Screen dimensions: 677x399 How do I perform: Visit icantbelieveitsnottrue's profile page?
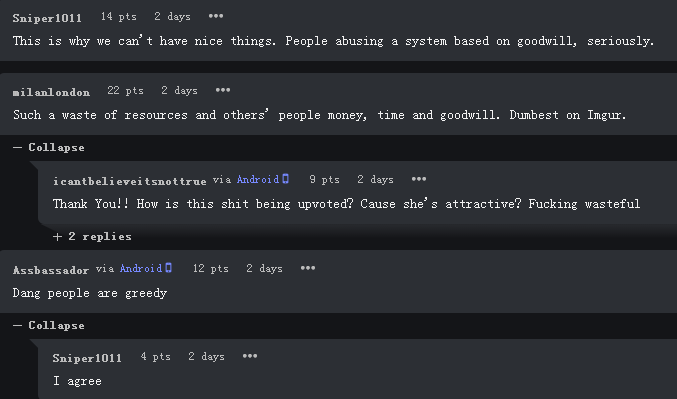(x=130, y=181)
